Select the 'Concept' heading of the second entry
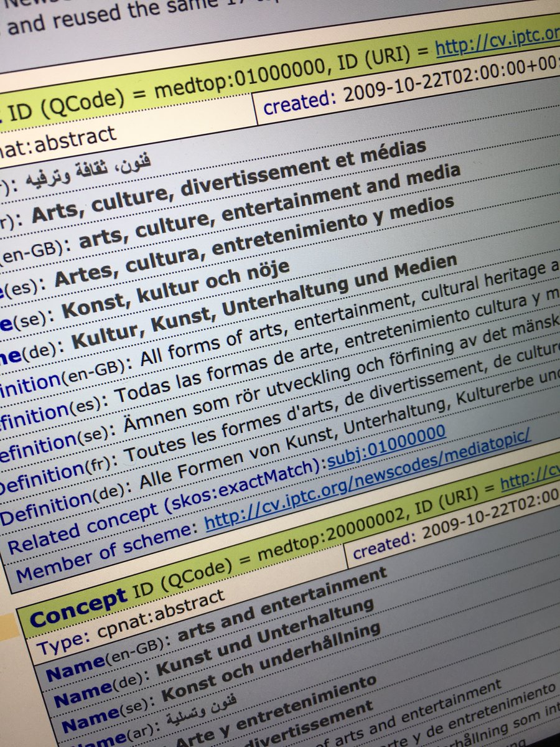560x747 pixels. pyautogui.click(x=78, y=608)
